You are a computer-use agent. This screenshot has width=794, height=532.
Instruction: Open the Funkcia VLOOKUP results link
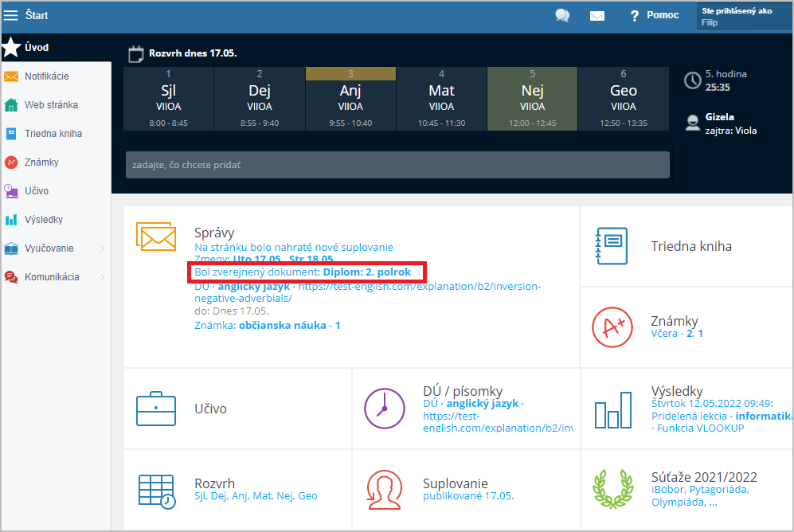(x=700, y=428)
